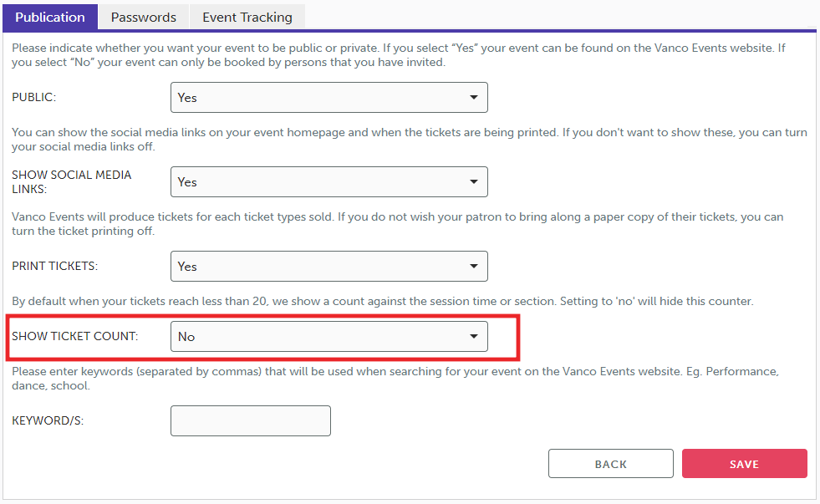820x504 pixels.
Task: Click the Show Social Media Links dropdown arrow
Action: 474,182
